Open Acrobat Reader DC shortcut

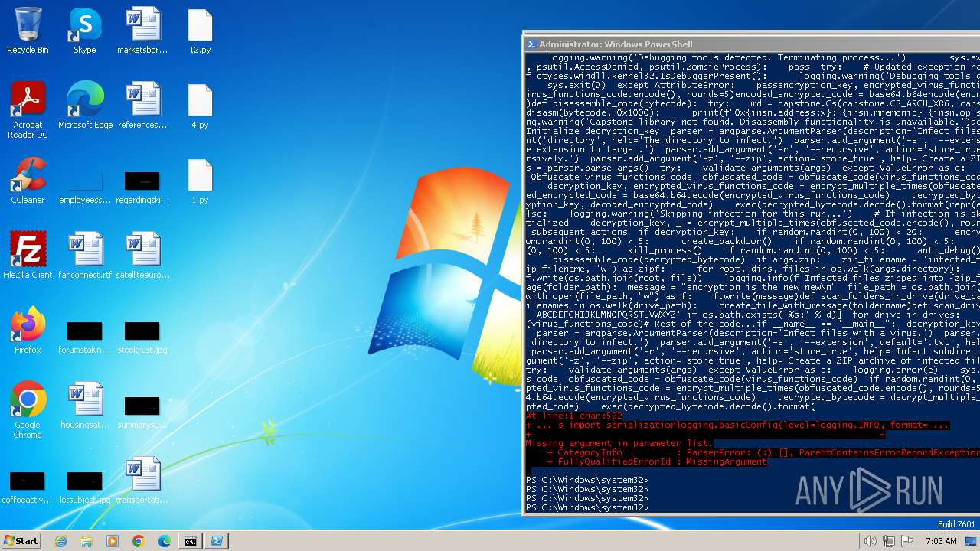(28, 111)
